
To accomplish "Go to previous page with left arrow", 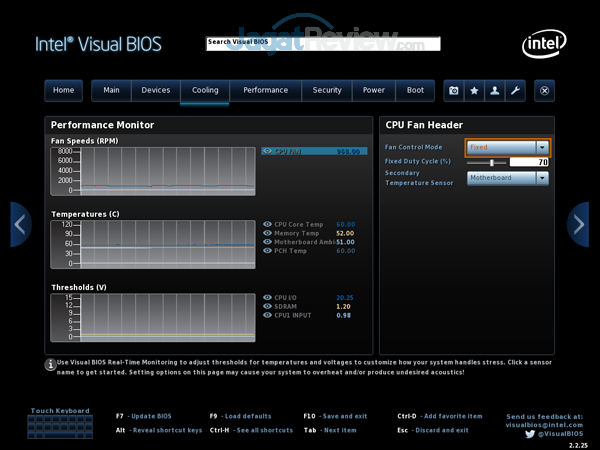I will click(21, 225).
